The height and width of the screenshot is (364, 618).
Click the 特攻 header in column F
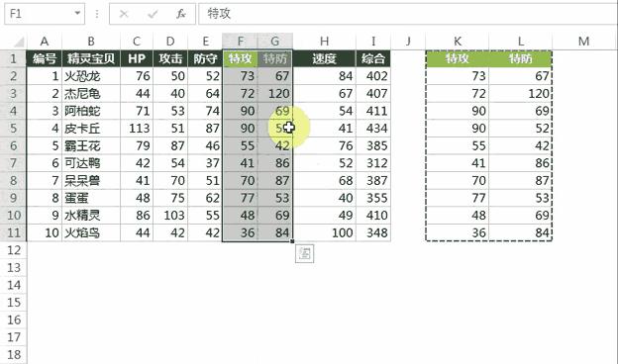[x=240, y=58]
